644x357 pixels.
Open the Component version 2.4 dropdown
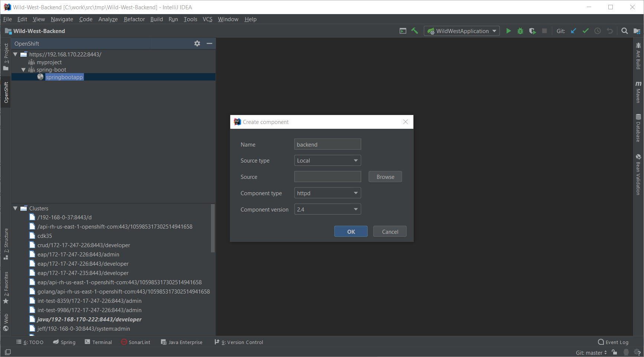pos(328,210)
